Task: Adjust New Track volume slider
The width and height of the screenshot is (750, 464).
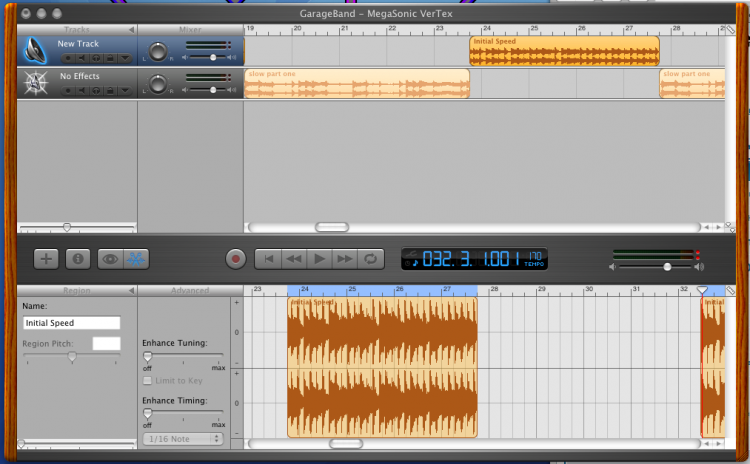Action: (213, 57)
